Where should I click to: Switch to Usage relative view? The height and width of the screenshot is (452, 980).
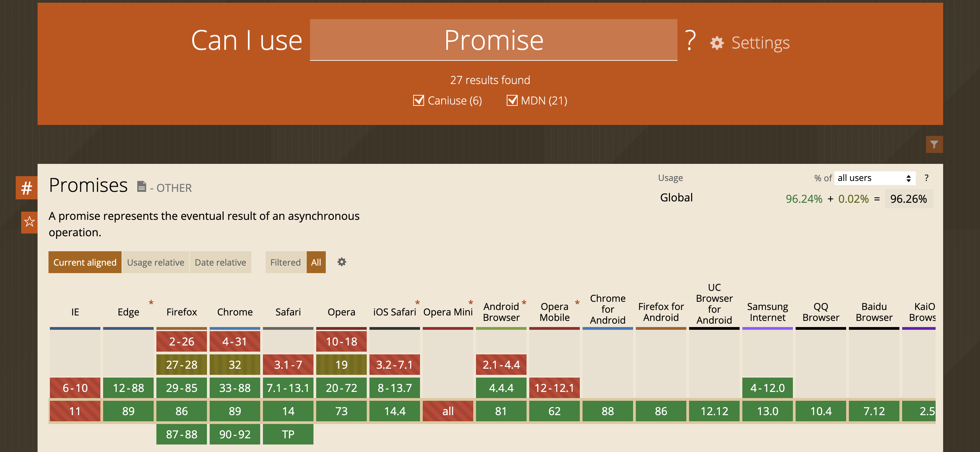point(155,262)
